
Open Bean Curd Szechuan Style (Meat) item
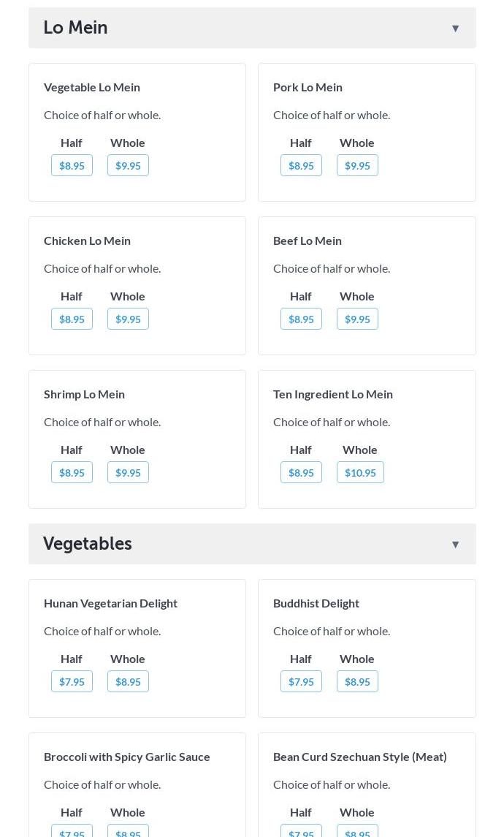click(359, 757)
